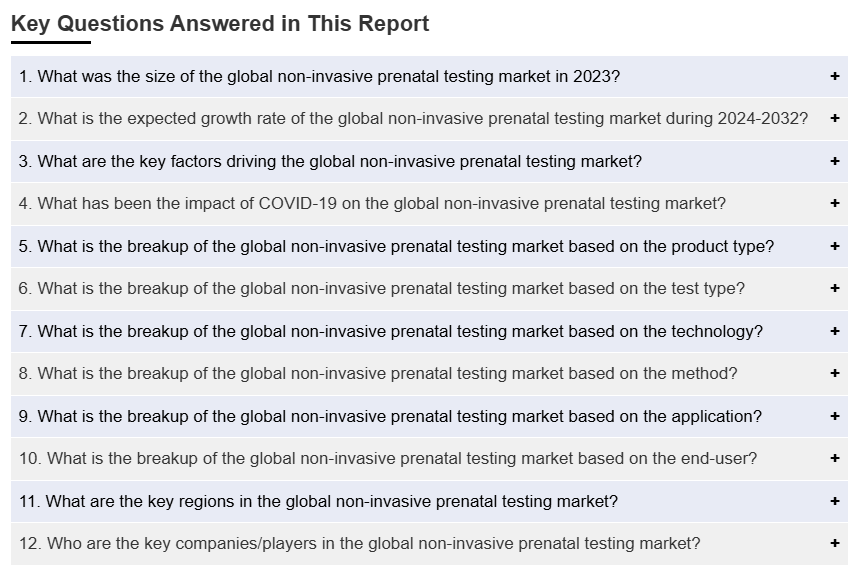Click plus icon beside 2023 market size question
The height and width of the screenshot is (573, 856).
tap(834, 76)
